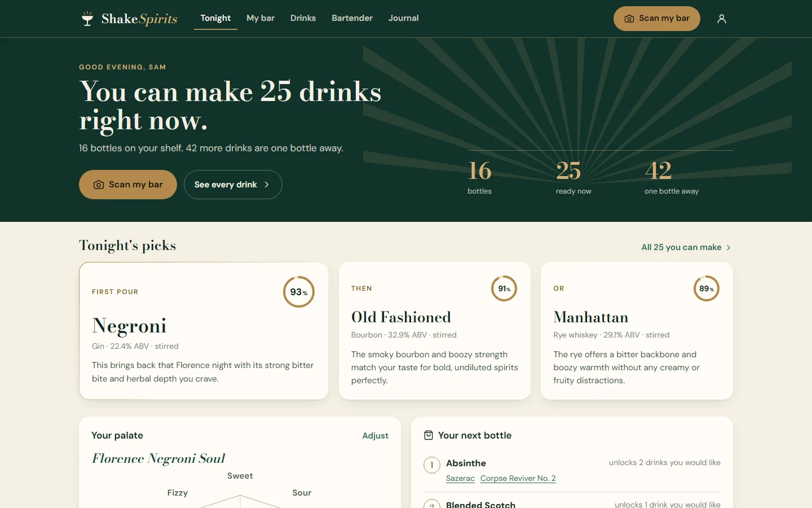Open the Old Fashioned drink card title
The width and height of the screenshot is (812, 508).
(x=401, y=317)
